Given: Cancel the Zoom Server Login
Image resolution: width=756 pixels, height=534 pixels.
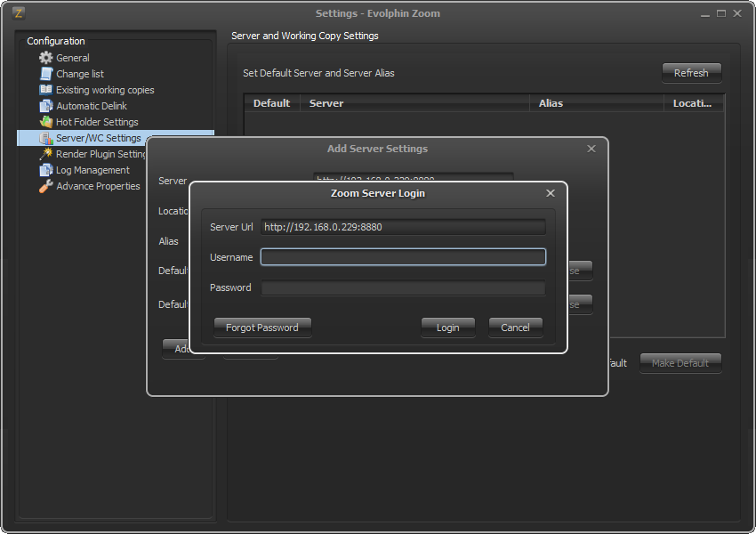Looking at the screenshot, I should coord(515,328).
